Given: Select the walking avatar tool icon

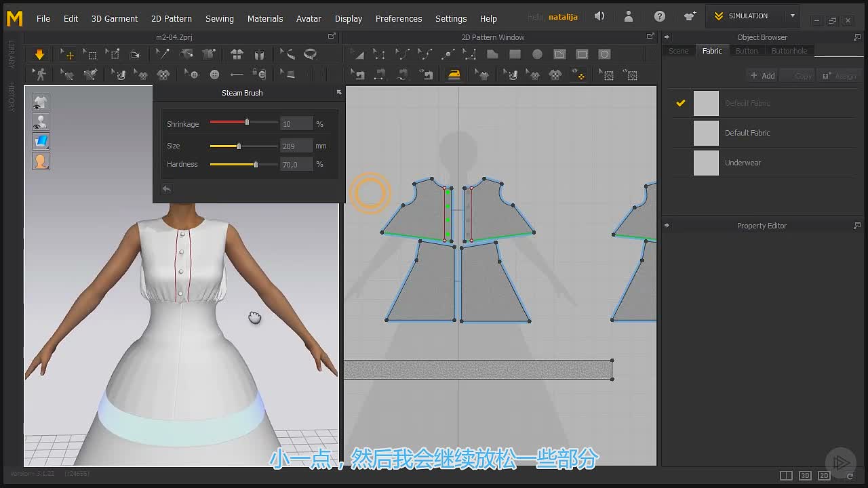Looking at the screenshot, I should (x=41, y=75).
